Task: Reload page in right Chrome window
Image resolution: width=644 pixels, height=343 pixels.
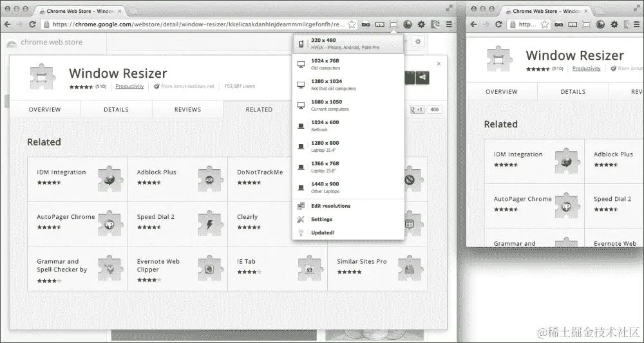Action: [x=498, y=24]
